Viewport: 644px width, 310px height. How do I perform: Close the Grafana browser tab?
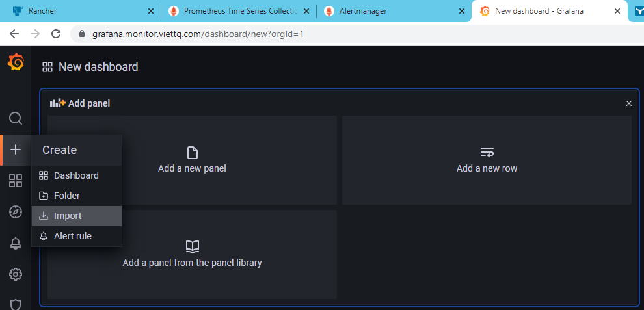pos(617,11)
